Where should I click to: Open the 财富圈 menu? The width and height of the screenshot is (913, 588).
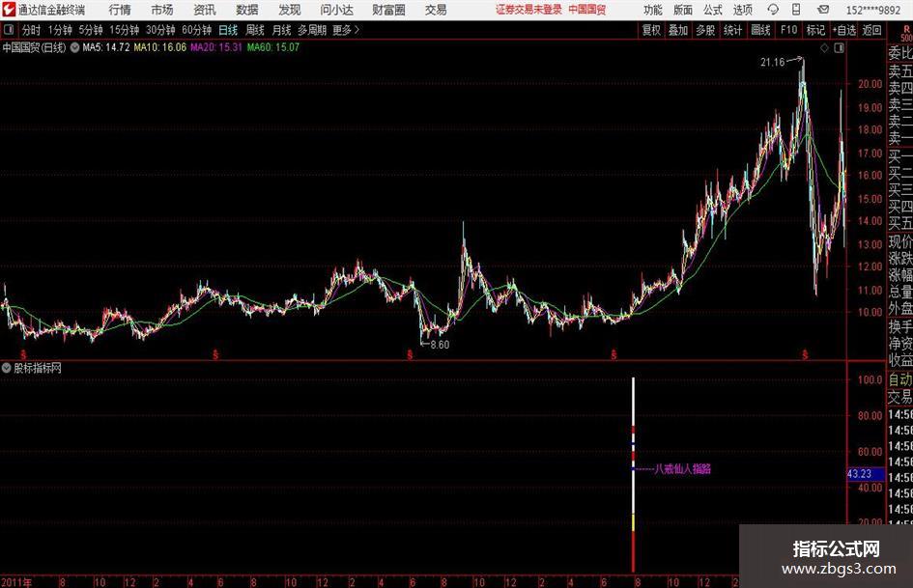388,10
